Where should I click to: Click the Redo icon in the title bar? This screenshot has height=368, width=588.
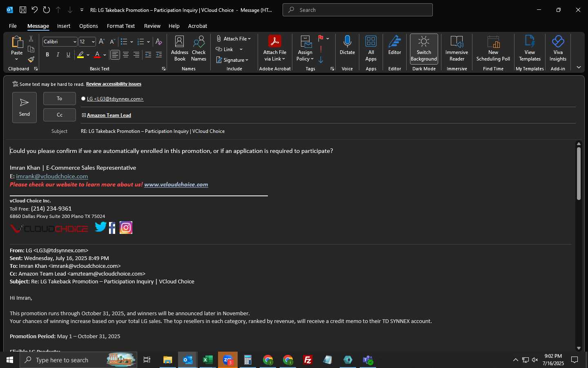[x=47, y=10]
